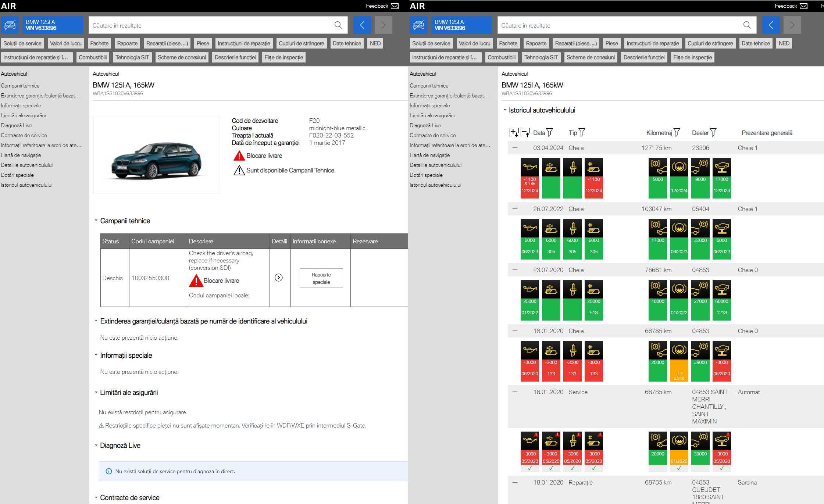The width and height of the screenshot is (824, 504).
Task: Go to Hartă de navigație in left sidebar
Action: [21, 155]
